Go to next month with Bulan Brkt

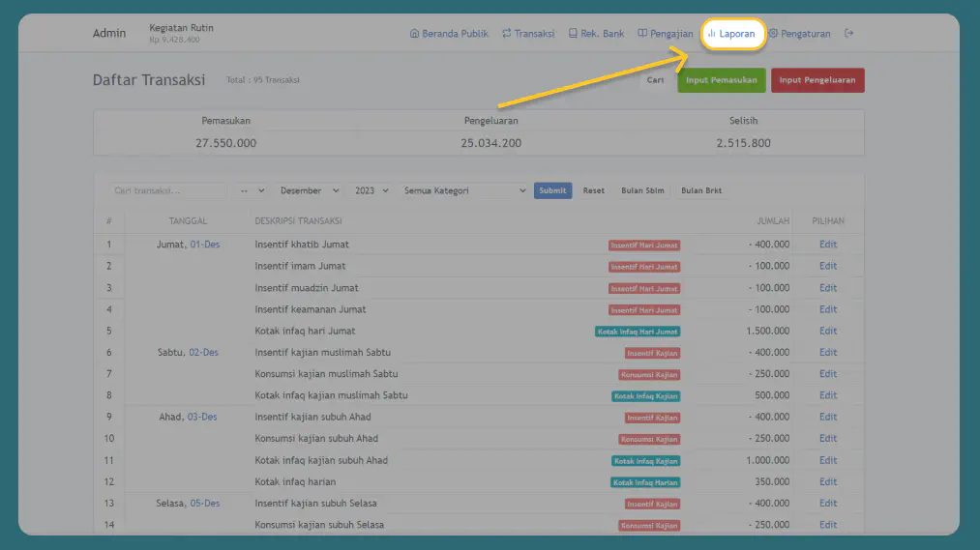(701, 191)
